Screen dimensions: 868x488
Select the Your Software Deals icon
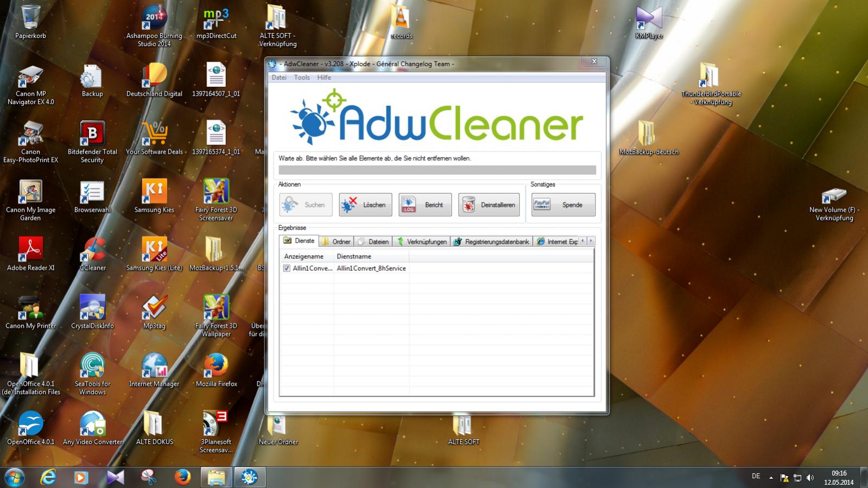click(x=154, y=138)
